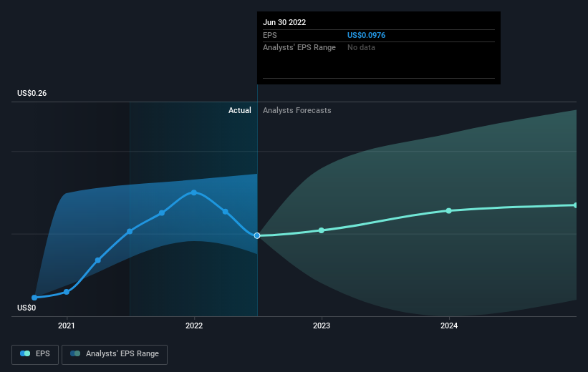Click the 2023 x-axis label
The width and height of the screenshot is (588, 372).
[x=322, y=325]
